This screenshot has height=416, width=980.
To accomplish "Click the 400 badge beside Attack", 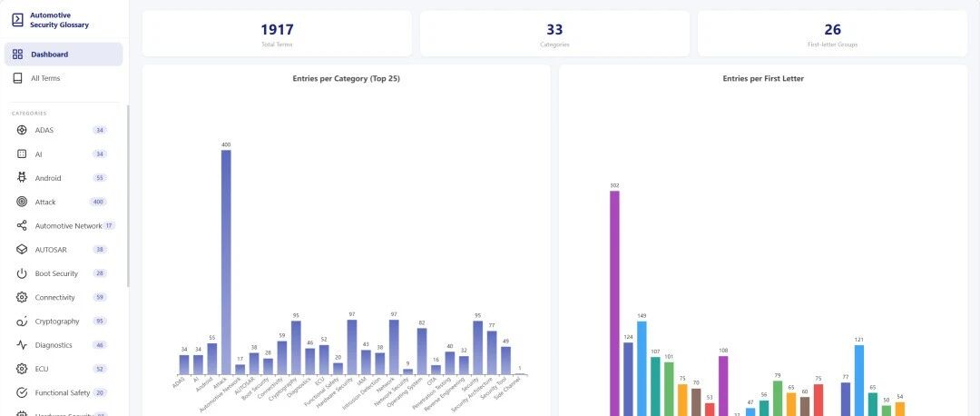I will [97, 202].
